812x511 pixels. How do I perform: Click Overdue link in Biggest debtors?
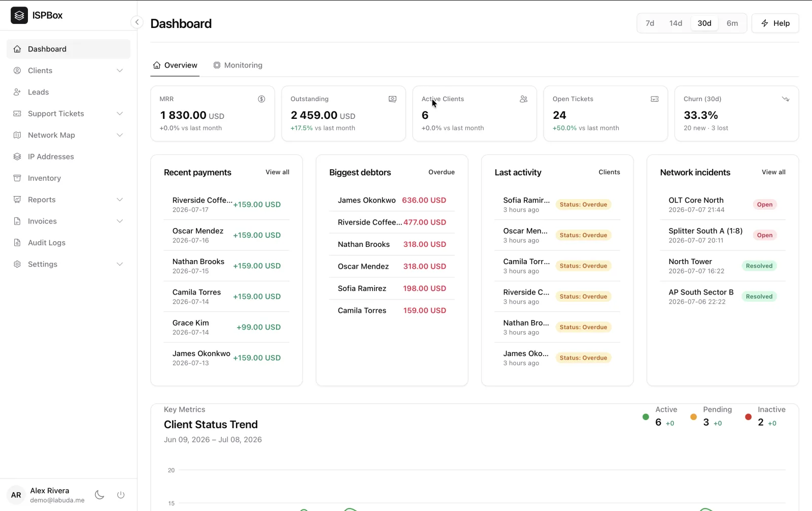coord(442,172)
